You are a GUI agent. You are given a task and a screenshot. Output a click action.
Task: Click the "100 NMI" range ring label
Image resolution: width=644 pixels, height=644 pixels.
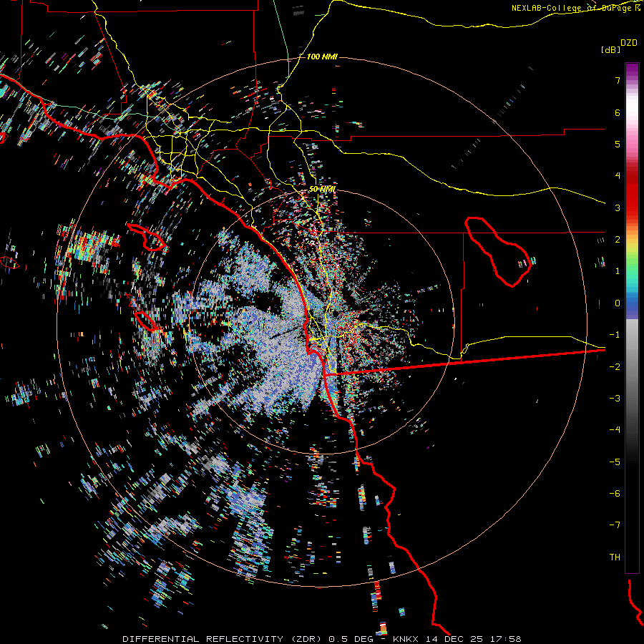(x=322, y=57)
